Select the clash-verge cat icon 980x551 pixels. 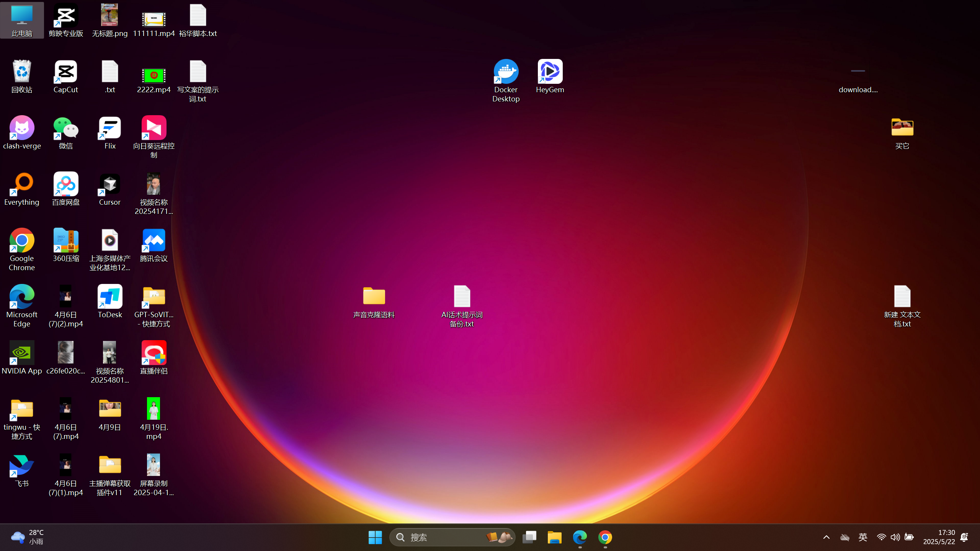(x=22, y=129)
